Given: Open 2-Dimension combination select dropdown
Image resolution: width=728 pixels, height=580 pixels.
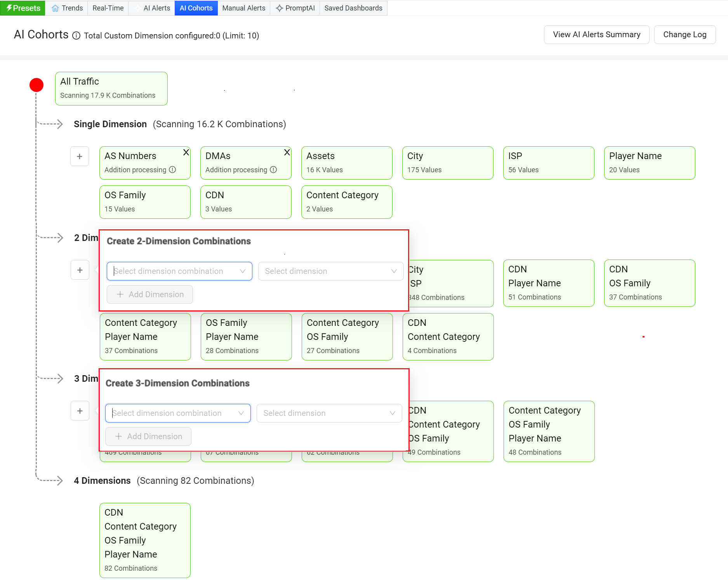Looking at the screenshot, I should click(x=179, y=271).
